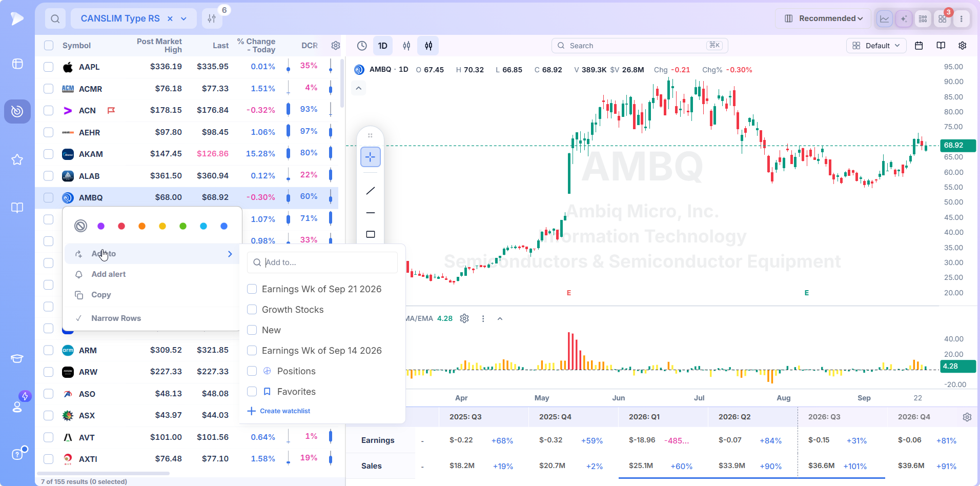Click the candlestick chart type icon

(428, 46)
